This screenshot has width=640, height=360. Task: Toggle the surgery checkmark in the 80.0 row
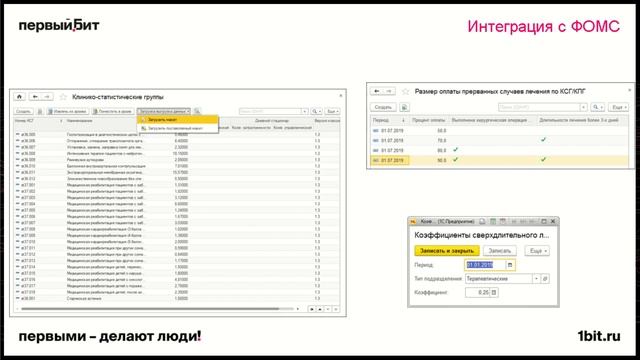456,150
